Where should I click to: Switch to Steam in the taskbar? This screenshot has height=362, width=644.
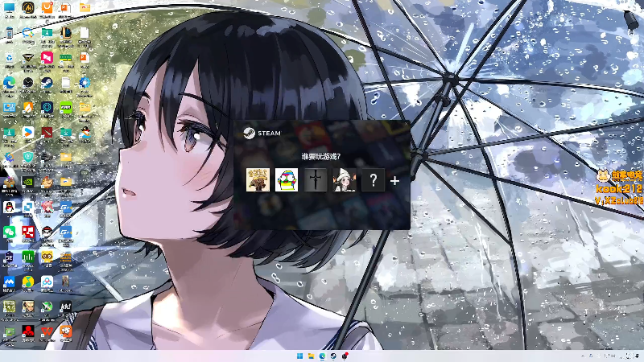point(333,356)
